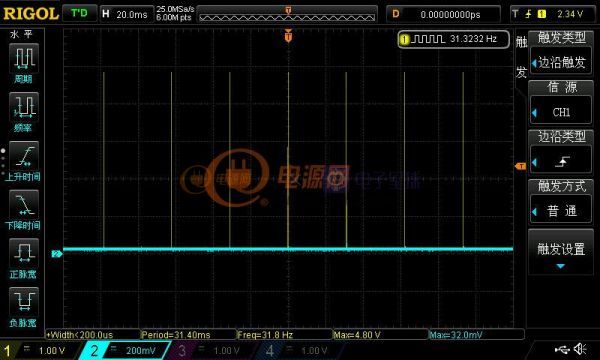Viewport: 600px width, 360px height.
Task: Click the yellow Max=4.80 V measurement
Action: [x=357, y=335]
